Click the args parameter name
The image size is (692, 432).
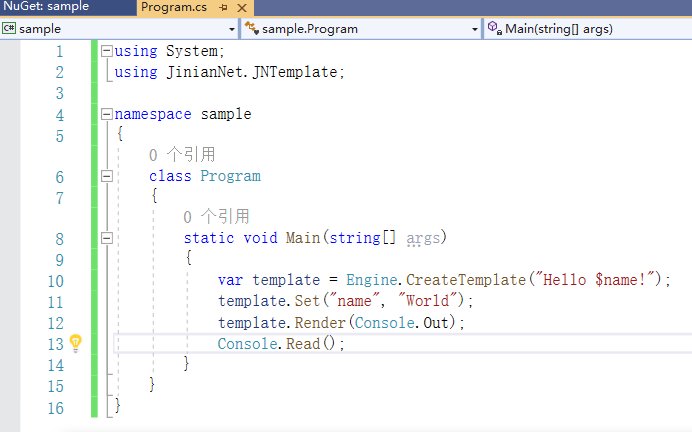coord(423,238)
